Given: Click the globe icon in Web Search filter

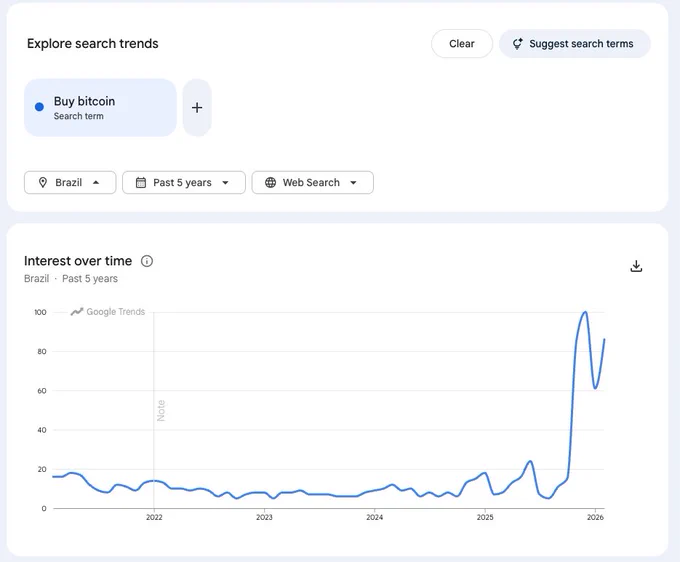Looking at the screenshot, I should (x=270, y=183).
